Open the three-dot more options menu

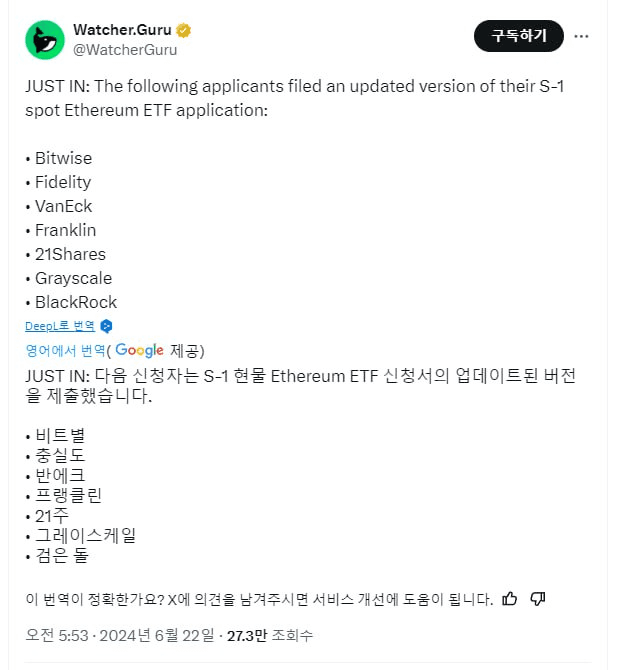(581, 36)
